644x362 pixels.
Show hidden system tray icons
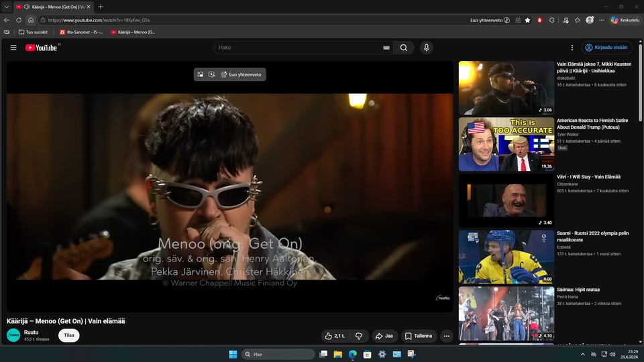point(583,354)
